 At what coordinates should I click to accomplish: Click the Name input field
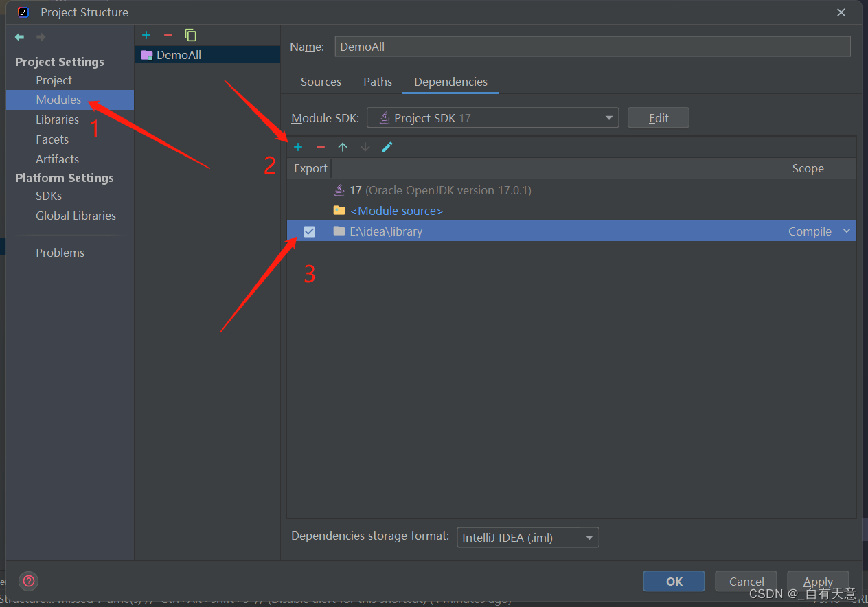(x=593, y=47)
